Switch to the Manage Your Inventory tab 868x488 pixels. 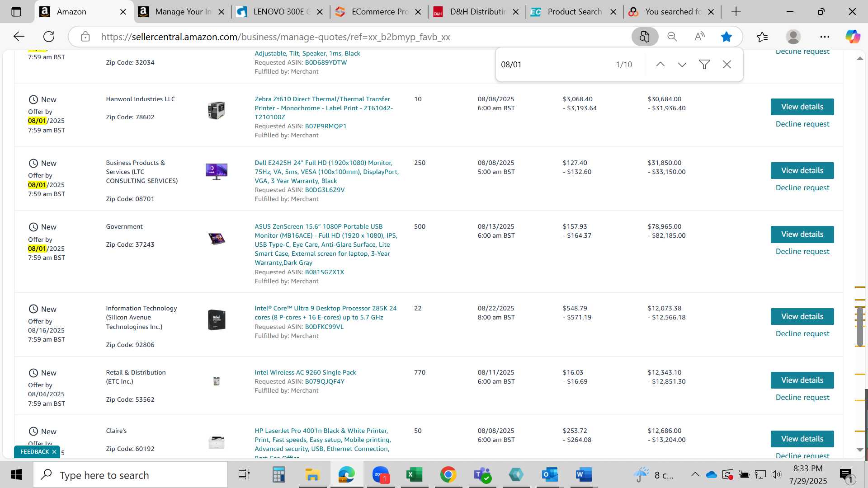tap(183, 12)
